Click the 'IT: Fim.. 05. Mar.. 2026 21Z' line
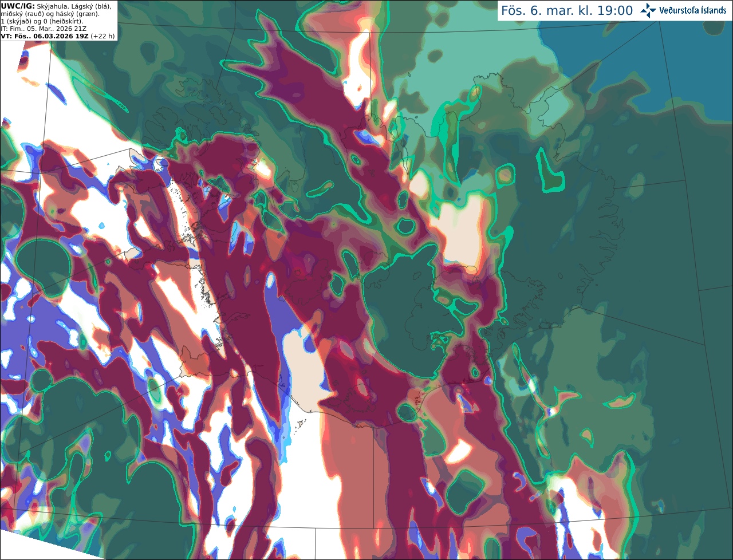Screen dimensions: 733x560 click(x=44, y=29)
